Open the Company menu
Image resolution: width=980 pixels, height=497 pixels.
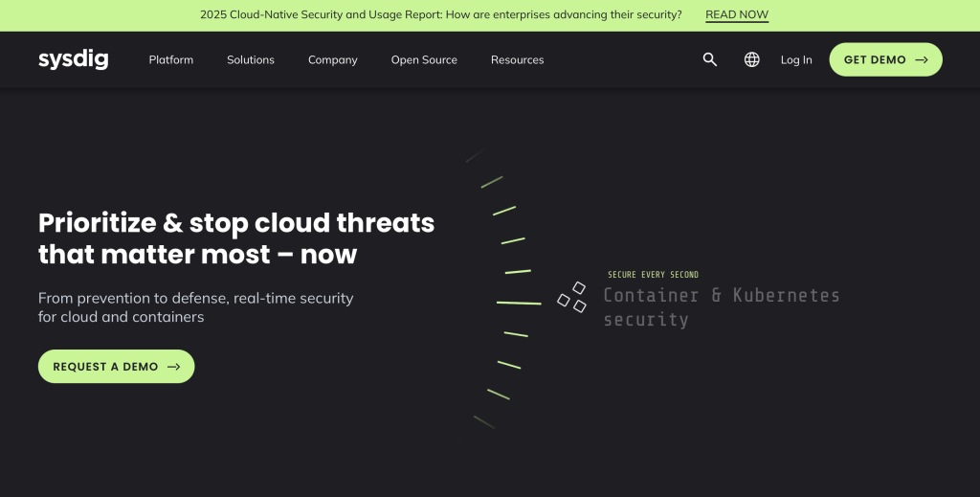tap(332, 60)
